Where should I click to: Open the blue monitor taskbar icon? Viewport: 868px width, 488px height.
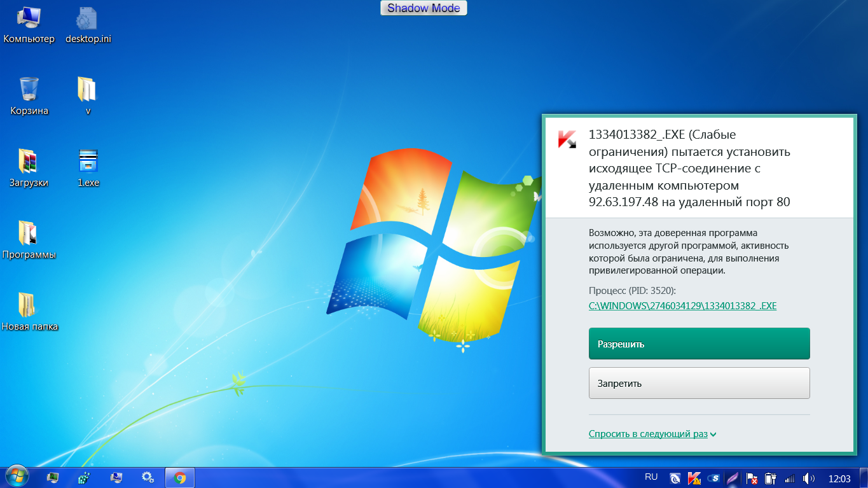pos(116,477)
